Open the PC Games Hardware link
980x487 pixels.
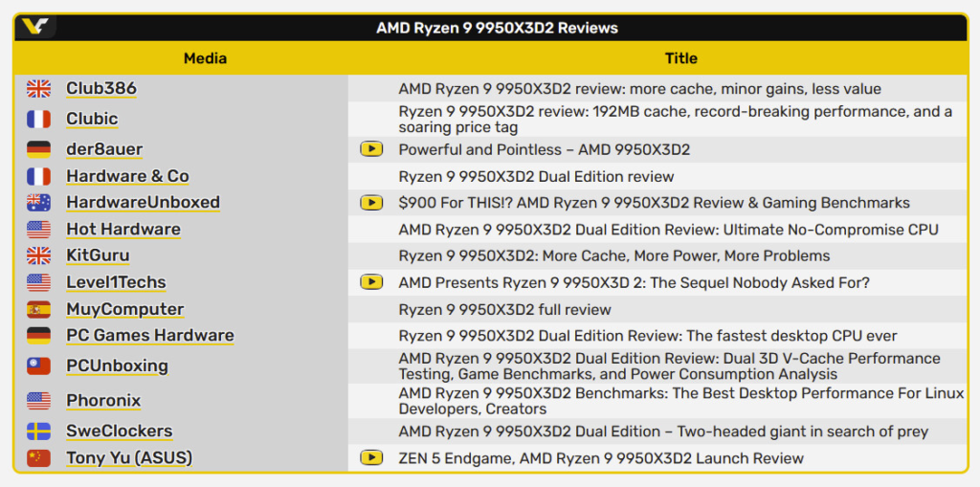(150, 336)
